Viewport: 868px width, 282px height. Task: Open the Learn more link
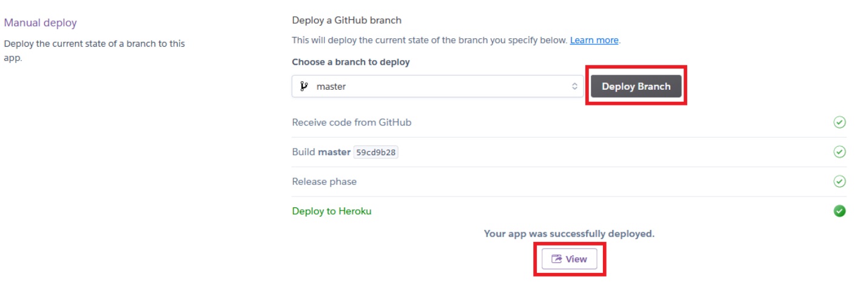tap(594, 40)
